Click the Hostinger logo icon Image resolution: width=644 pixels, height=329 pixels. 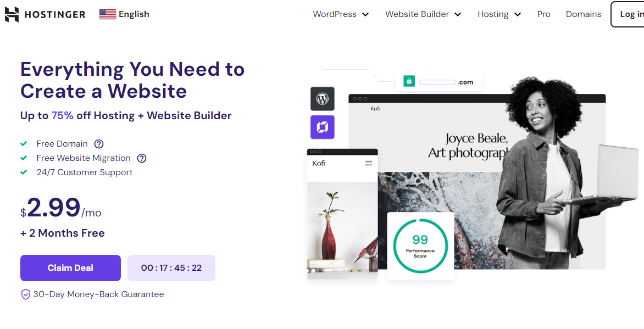[12, 14]
